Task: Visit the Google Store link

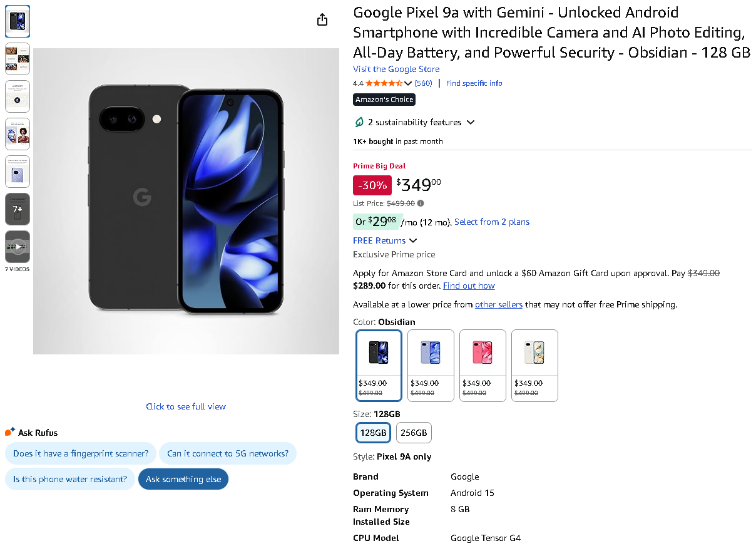Action: [x=396, y=69]
